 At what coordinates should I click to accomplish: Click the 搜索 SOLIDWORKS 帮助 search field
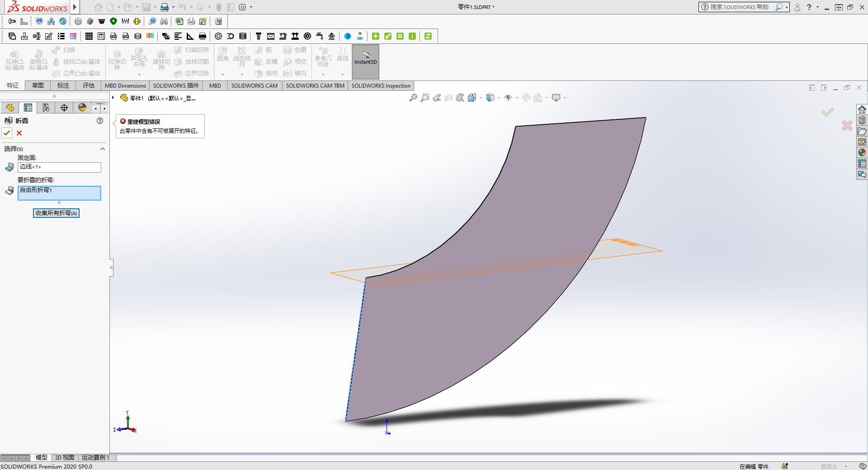click(739, 7)
